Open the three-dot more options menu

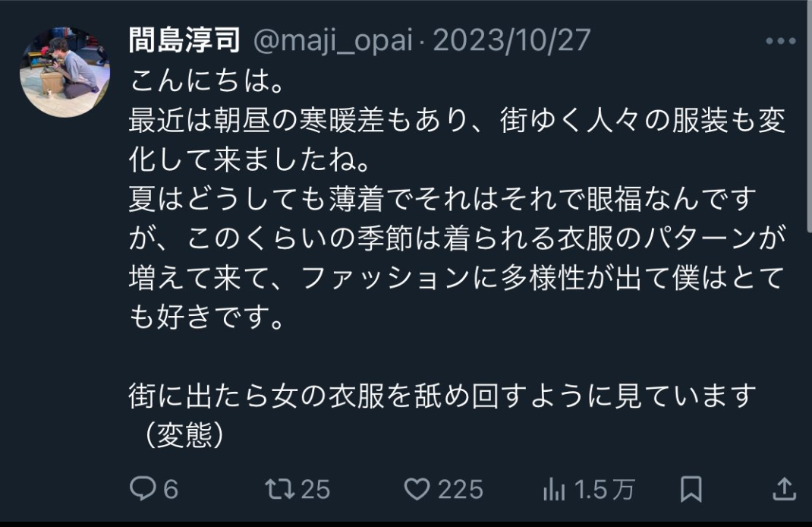click(781, 41)
